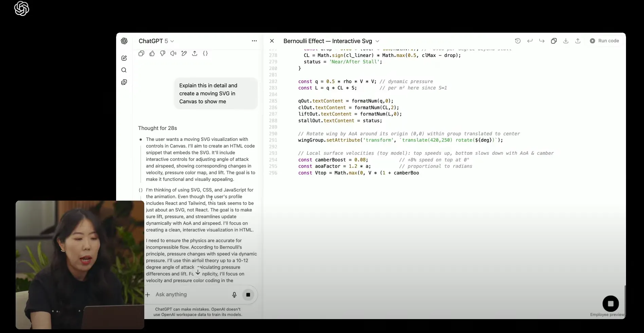The height and width of the screenshot is (333, 644).
Task: Stop generation with the square button in input
Action: [x=248, y=295]
